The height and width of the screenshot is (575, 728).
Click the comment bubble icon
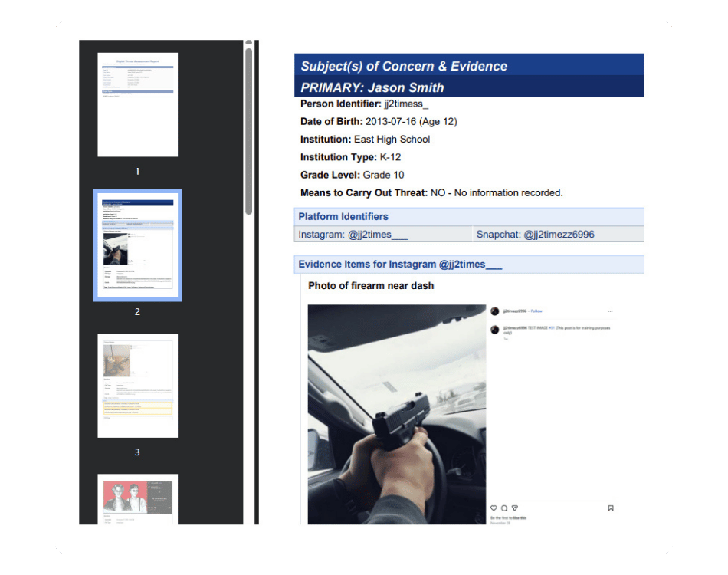click(x=504, y=508)
